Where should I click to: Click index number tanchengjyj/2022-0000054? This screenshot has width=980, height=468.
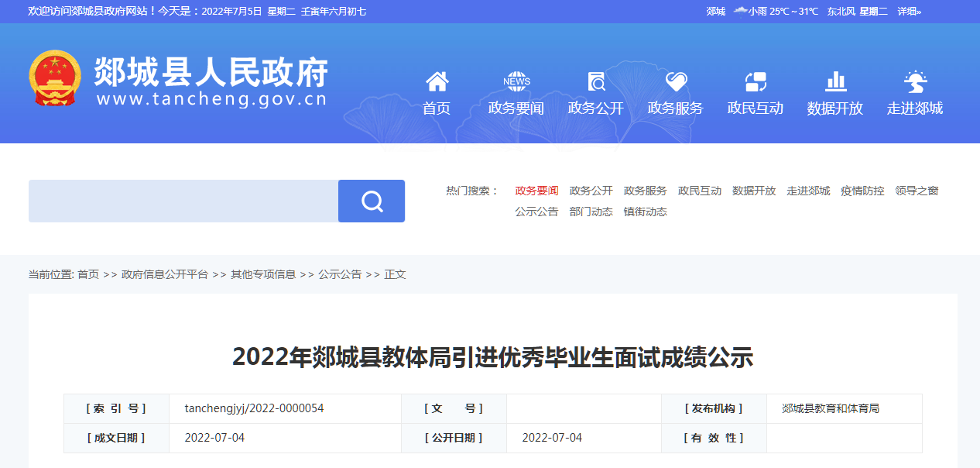(x=254, y=408)
